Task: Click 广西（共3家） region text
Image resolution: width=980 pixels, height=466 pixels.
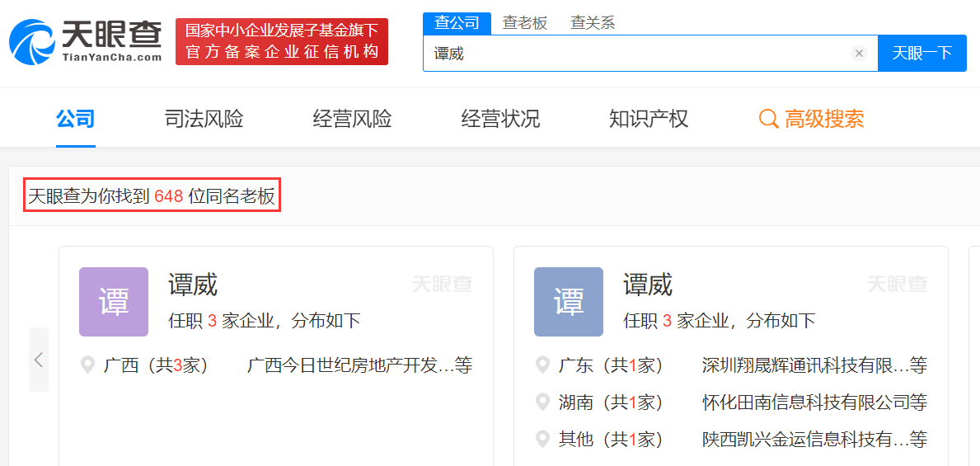Action: [x=156, y=365]
